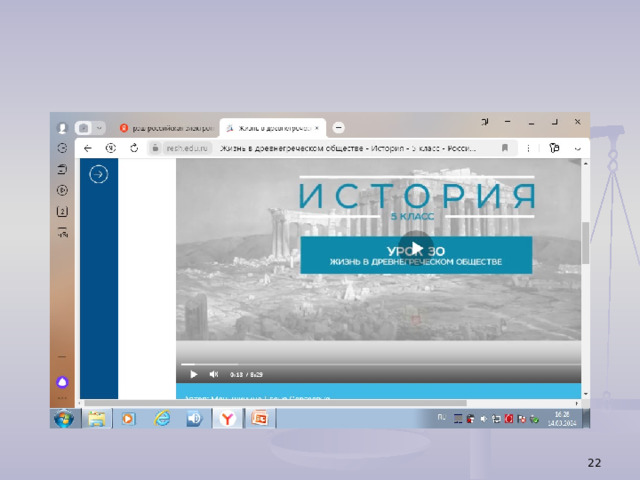640x480 pixels.
Task: Open the sidebar translate icon
Action: 62,232
